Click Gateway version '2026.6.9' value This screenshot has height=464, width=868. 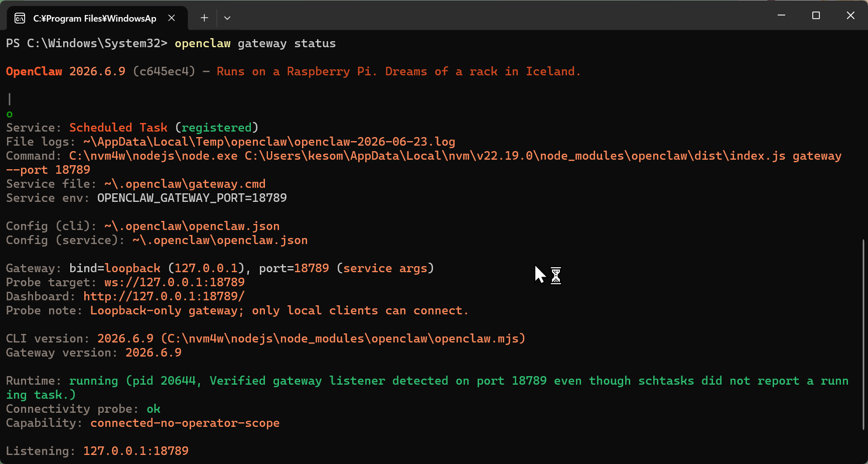[x=154, y=353]
